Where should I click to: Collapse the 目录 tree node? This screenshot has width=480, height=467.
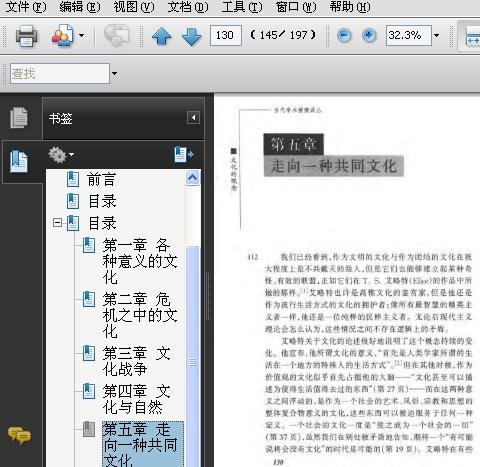click(57, 222)
